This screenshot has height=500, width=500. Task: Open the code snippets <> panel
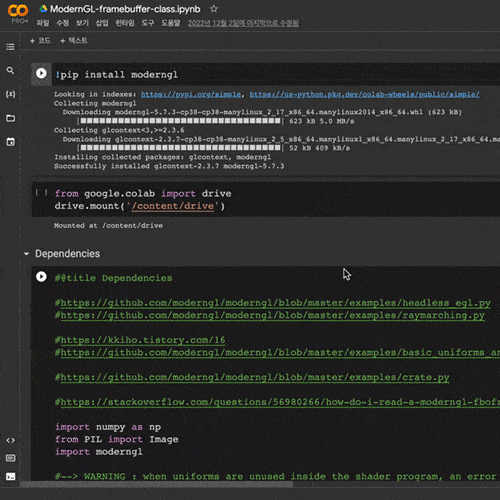pyautogui.click(x=10, y=440)
